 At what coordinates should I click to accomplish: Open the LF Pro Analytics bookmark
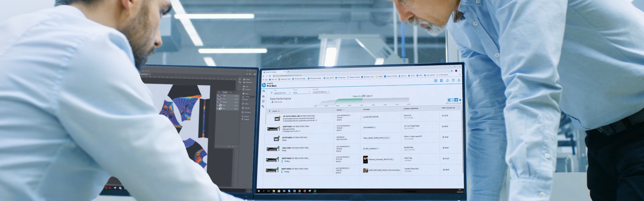pyautogui.click(x=442, y=75)
